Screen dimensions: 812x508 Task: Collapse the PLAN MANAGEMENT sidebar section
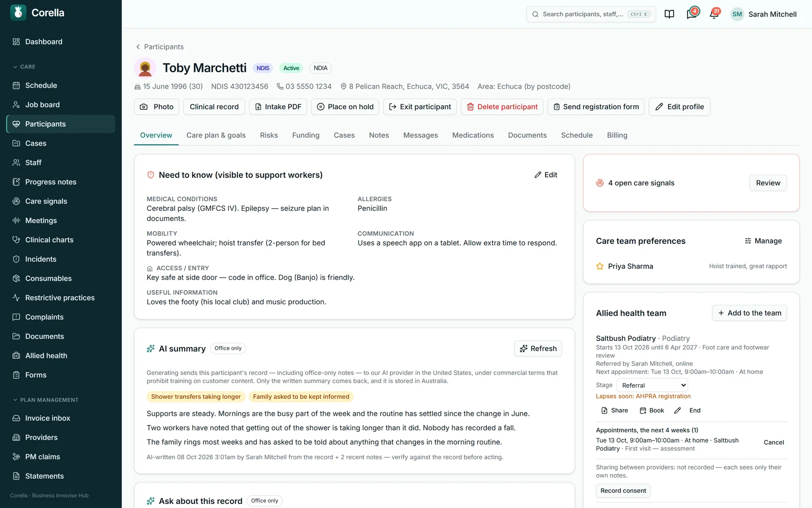[46, 400]
